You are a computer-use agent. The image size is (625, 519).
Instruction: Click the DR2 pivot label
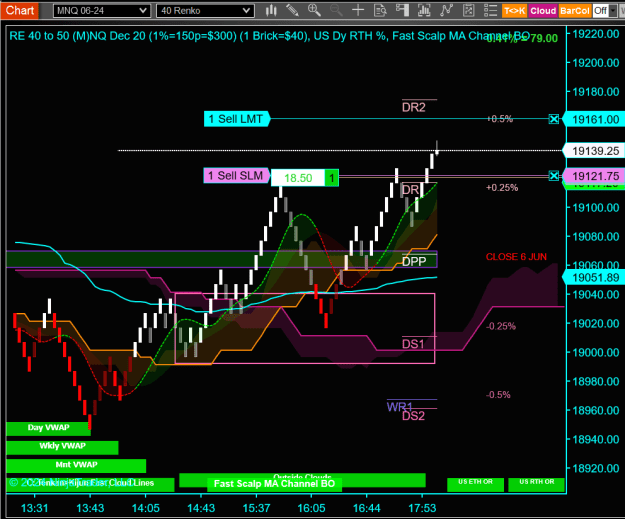[x=414, y=107]
